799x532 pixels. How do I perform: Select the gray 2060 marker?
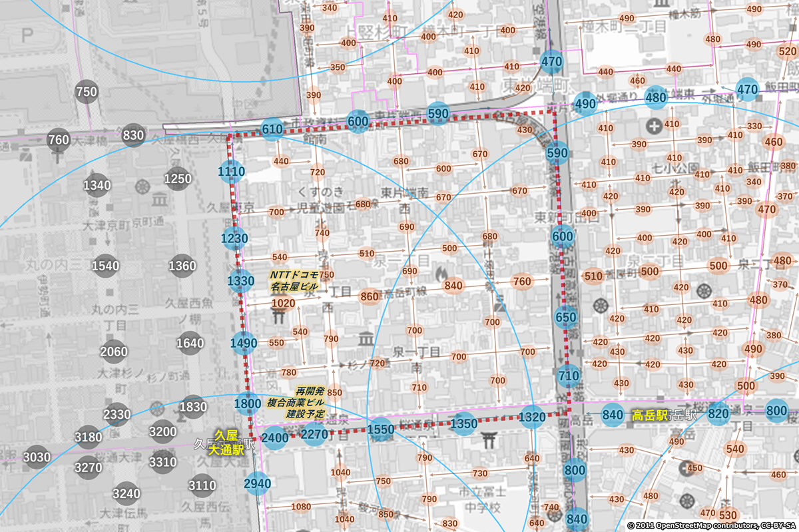[113, 352]
